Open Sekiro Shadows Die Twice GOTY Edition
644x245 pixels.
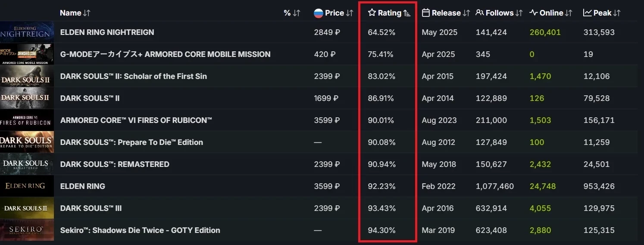[x=140, y=230]
